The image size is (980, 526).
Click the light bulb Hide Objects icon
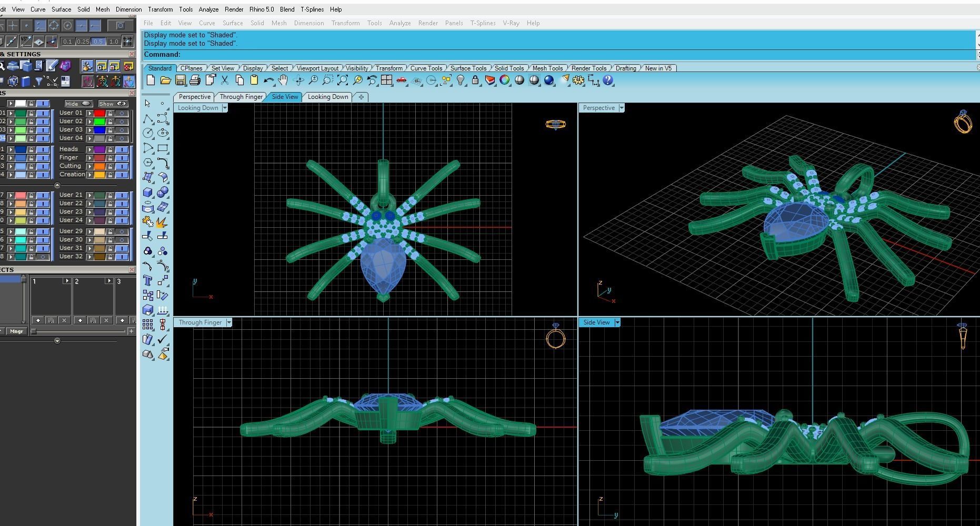[461, 80]
